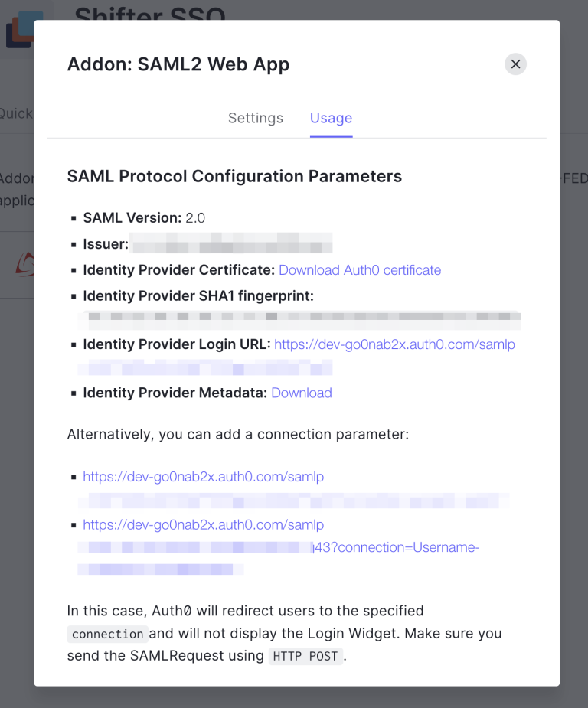588x708 pixels.
Task: Click the partially hidden Quick Start tab
Action: (x=16, y=113)
